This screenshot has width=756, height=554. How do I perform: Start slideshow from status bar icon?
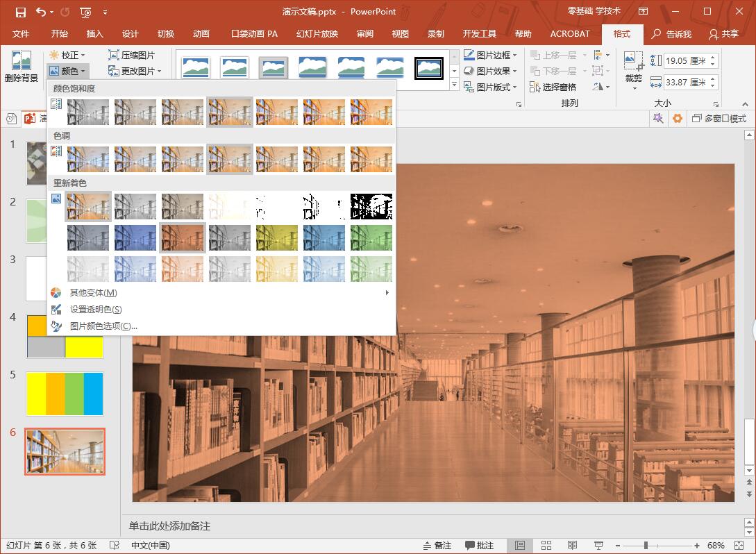click(598, 545)
